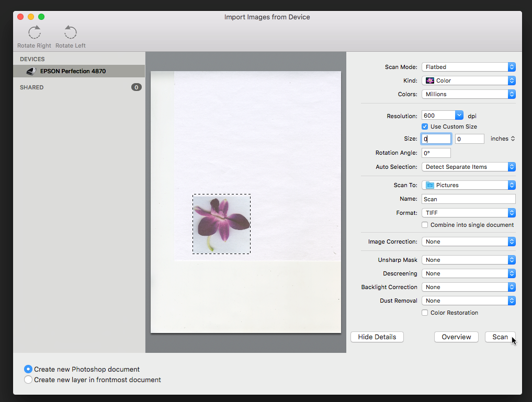Screen dimensions: 532x402
Task: Uncheck Use Custom Size checkbox
Action: tap(425, 127)
